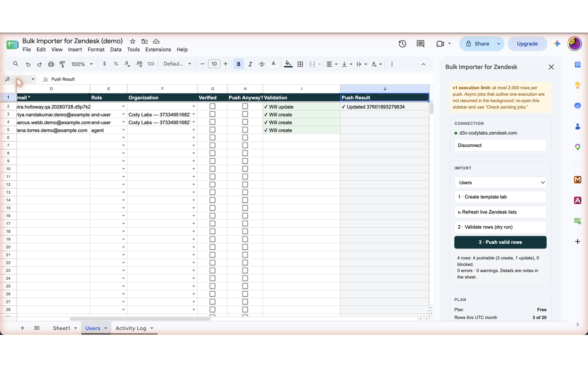
Task: Open Google Maps side panel icon
Action: click(x=578, y=147)
